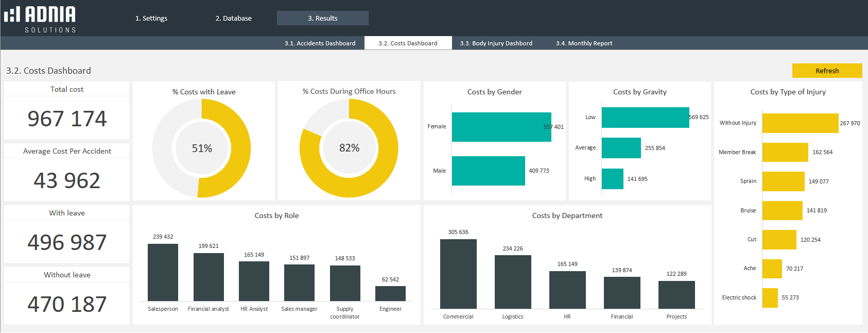Select the 3. Results tab
This screenshot has height=333, width=868.
tap(322, 18)
